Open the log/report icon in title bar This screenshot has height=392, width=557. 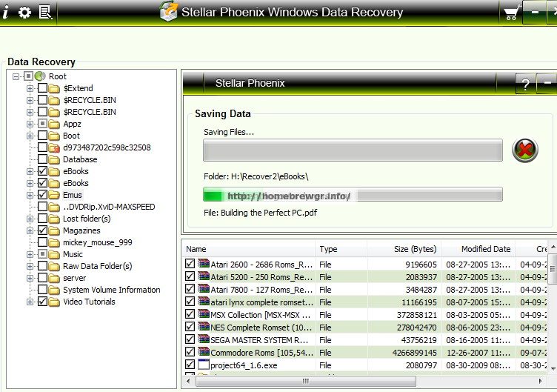pos(45,13)
